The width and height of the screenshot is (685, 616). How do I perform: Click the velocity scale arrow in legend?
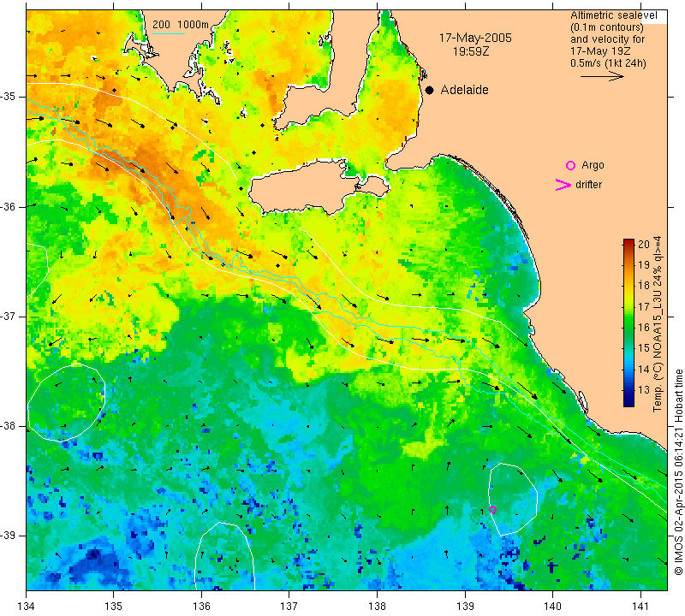click(x=602, y=76)
